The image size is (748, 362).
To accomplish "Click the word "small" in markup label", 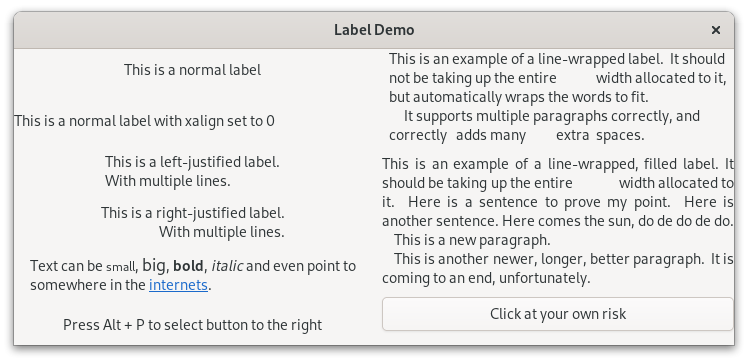I will tap(121, 267).
